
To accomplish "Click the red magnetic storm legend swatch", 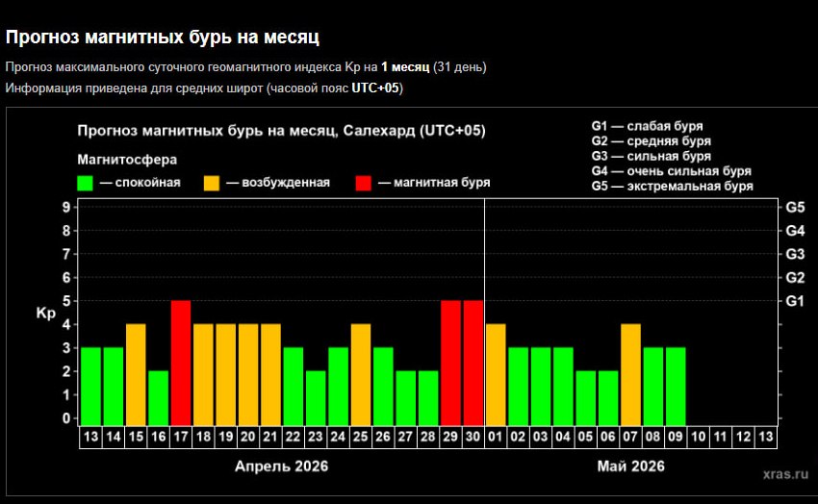I will (365, 182).
